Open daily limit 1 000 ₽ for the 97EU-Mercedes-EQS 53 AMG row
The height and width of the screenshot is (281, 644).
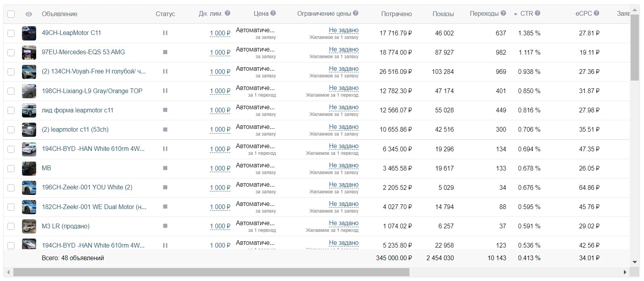coord(220,53)
